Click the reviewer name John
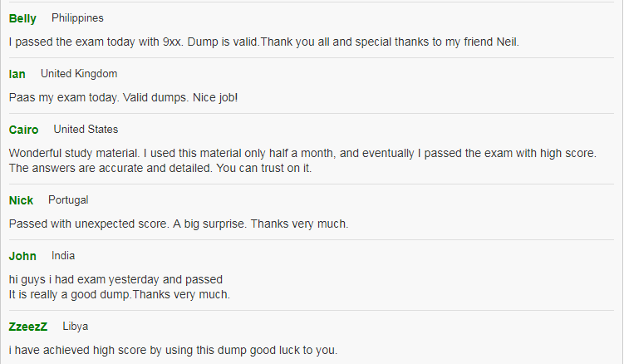This screenshot has width=624, height=364. tap(22, 256)
